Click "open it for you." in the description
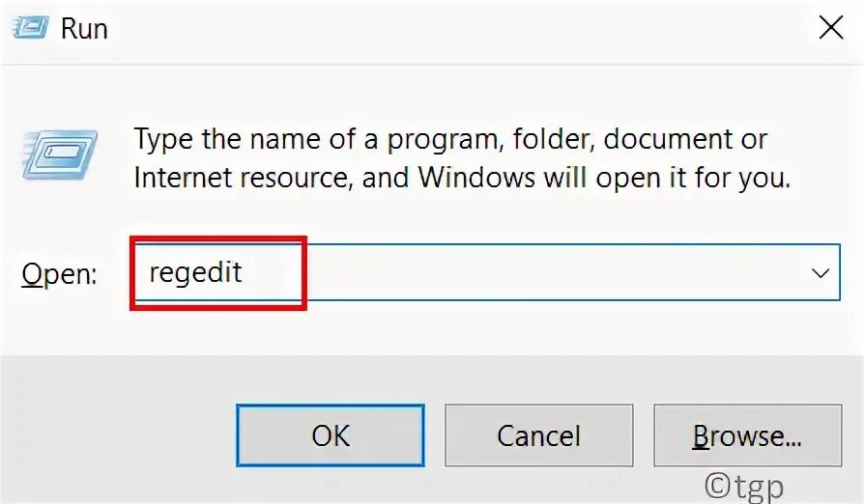This screenshot has height=504, width=864. (x=693, y=179)
